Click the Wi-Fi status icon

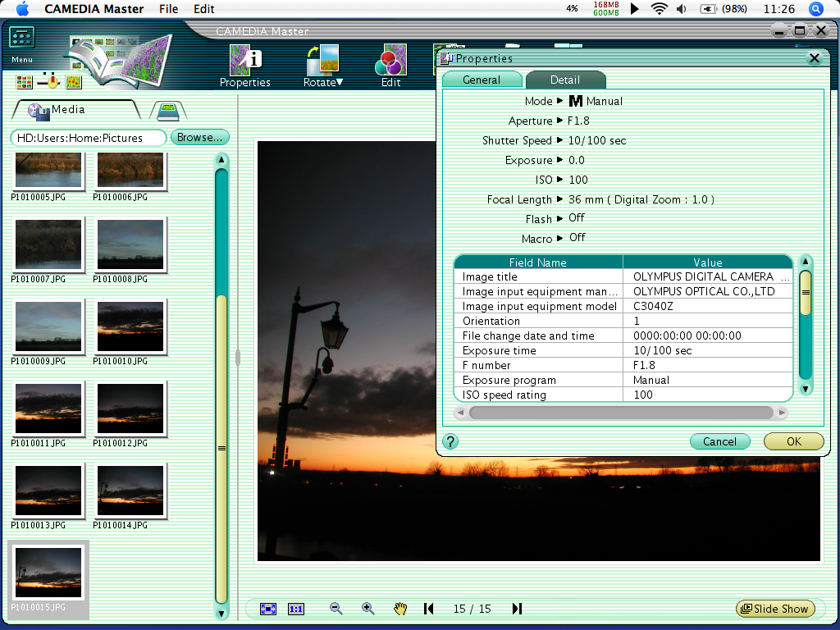pyautogui.click(x=659, y=9)
